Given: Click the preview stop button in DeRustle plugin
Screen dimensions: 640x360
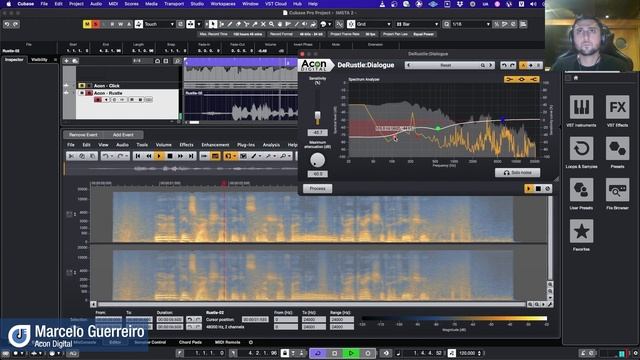Looking at the screenshot, I should 538,189.
